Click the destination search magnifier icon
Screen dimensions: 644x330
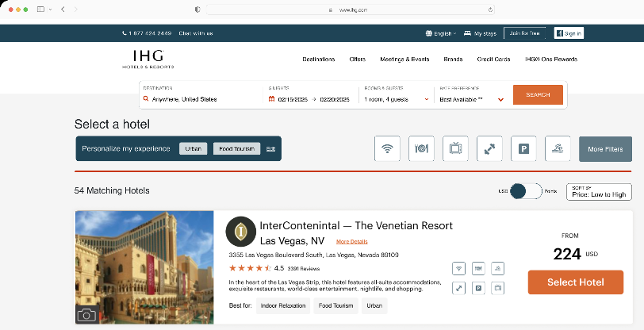pos(146,99)
